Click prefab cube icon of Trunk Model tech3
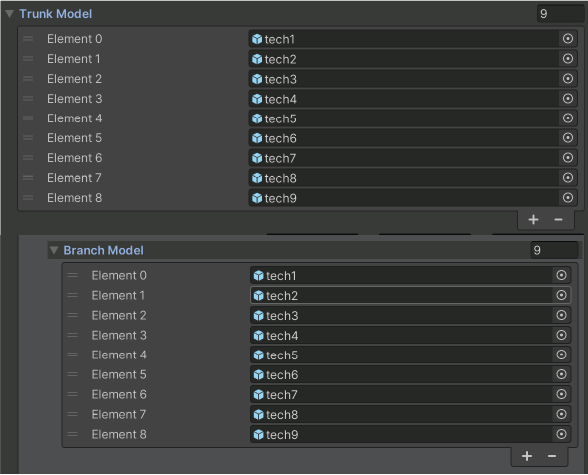588x475 pixels. tap(257, 79)
